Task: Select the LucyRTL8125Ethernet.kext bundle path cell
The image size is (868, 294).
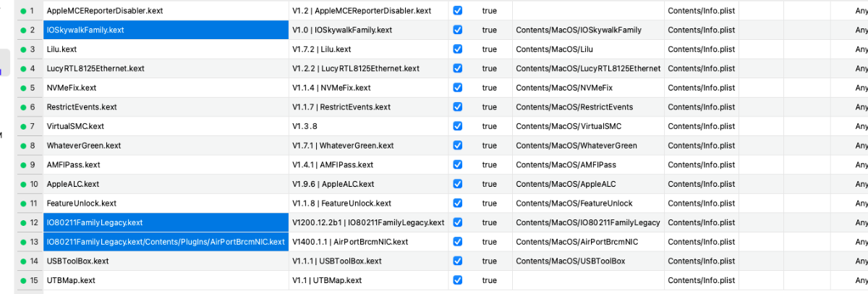Action: coord(165,68)
